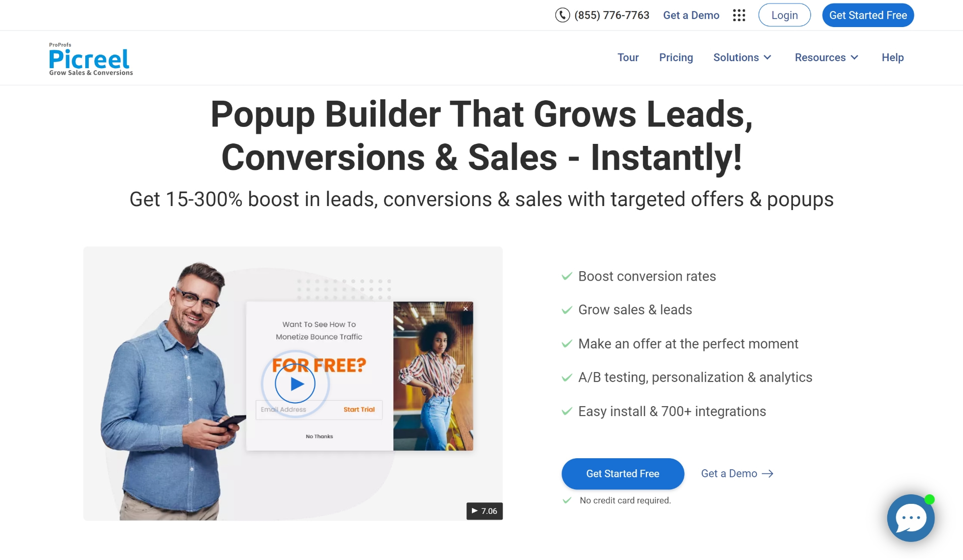The height and width of the screenshot is (560, 963).
Task: Click the Picreel logo icon
Action: (90, 58)
